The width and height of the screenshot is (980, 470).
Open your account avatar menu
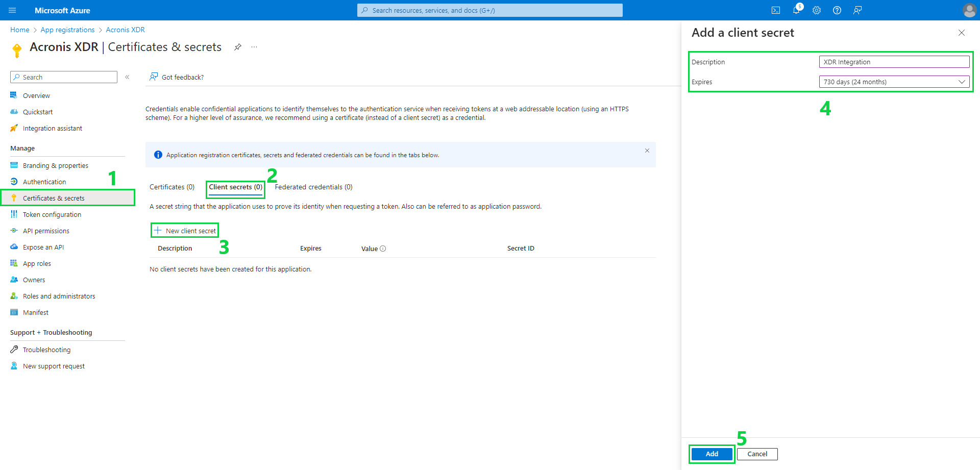(x=969, y=10)
